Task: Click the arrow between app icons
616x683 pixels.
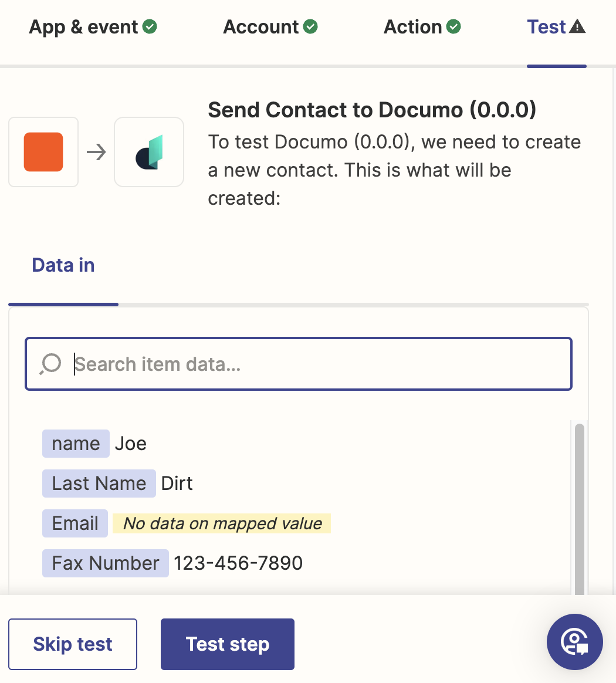Action: (96, 152)
